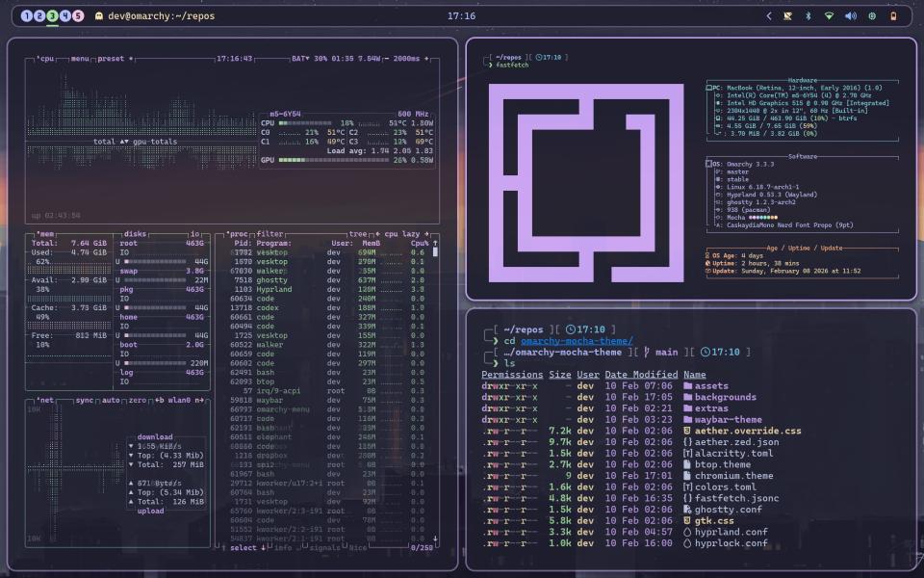Click the droplet icon beside hyprland.conf

click(687, 532)
